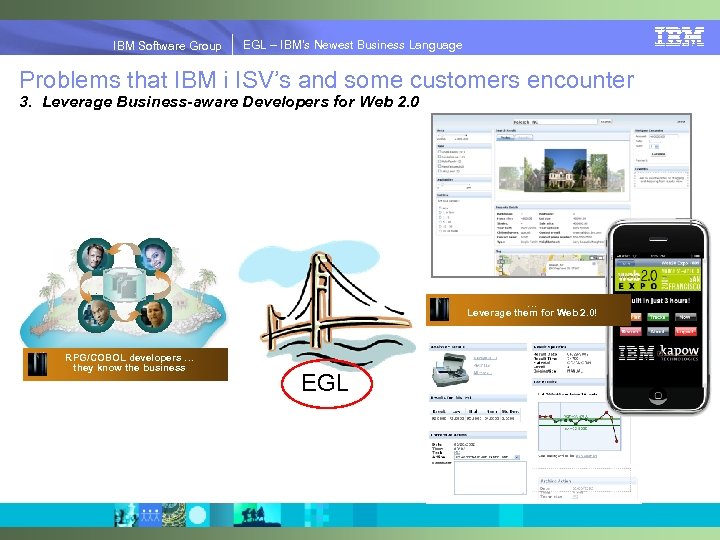The image size is (720, 540).
Task: Tap the blue-gray button below Tracks on the iPhone
Action: [657, 331]
